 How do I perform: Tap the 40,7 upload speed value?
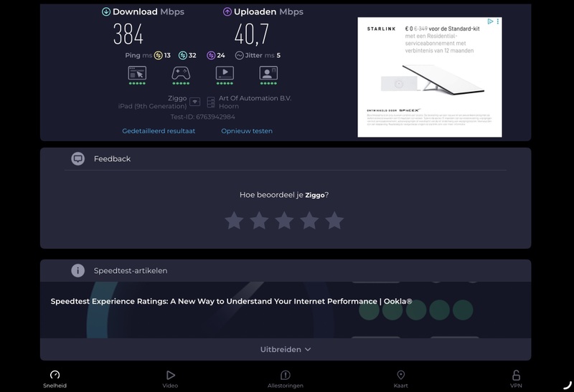pos(252,34)
